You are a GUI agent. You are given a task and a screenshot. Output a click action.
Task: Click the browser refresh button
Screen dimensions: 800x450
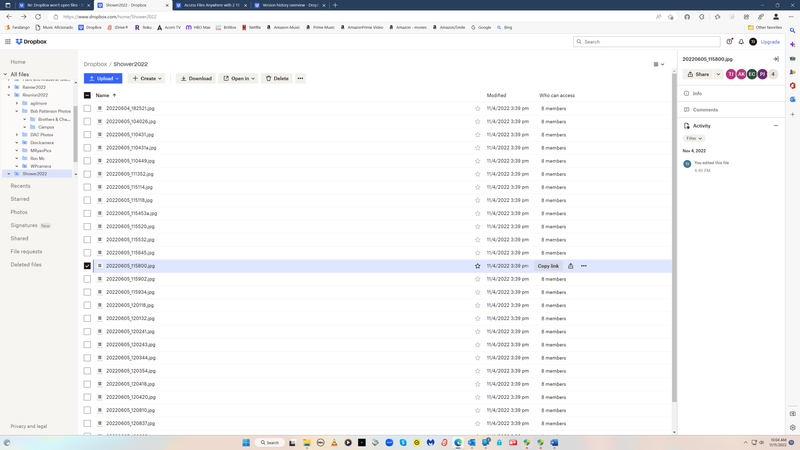point(38,17)
